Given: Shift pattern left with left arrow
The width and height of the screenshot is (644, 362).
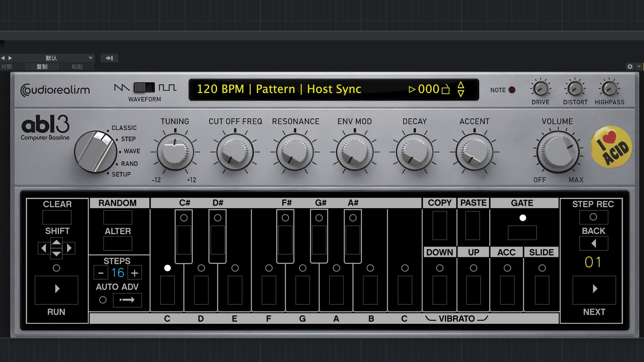Looking at the screenshot, I should coord(44,248).
